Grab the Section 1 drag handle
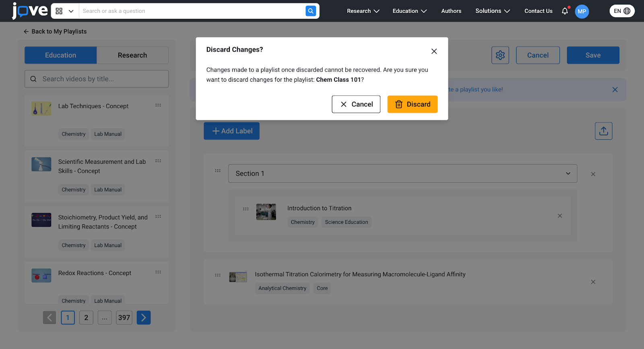 pos(218,171)
